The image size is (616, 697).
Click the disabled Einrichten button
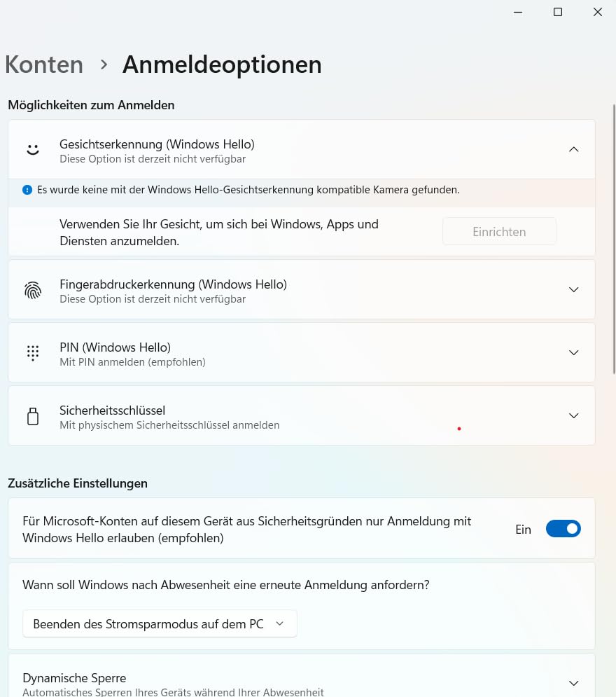click(x=499, y=232)
